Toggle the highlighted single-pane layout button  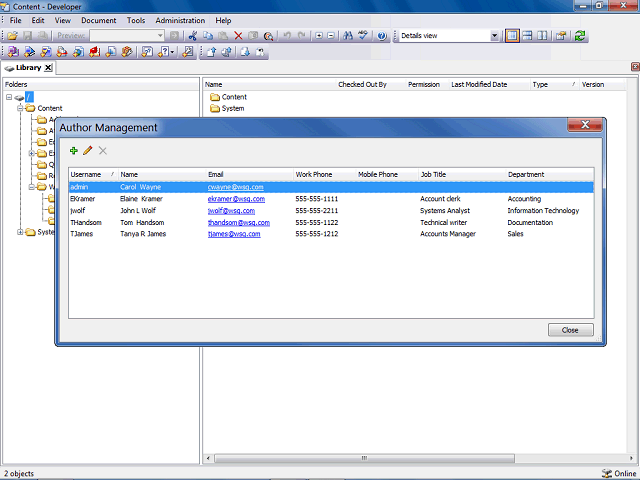pos(512,36)
